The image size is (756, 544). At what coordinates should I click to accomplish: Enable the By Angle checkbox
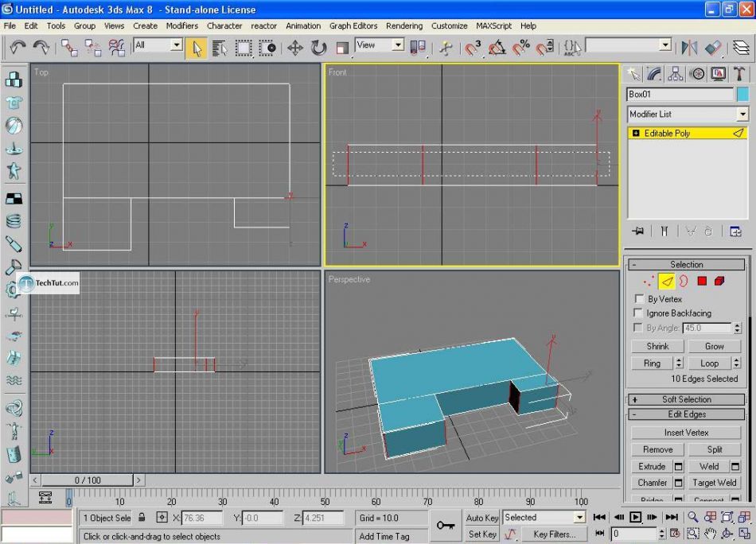click(639, 328)
